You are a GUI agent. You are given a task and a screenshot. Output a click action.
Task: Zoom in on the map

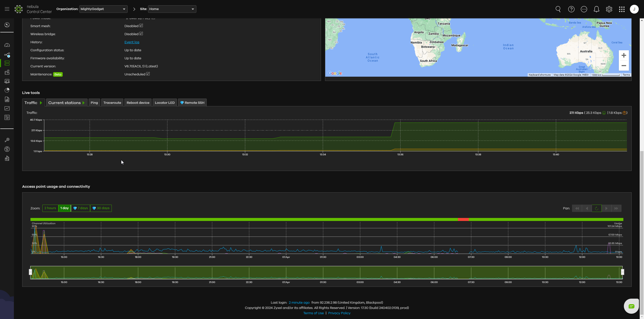(x=624, y=55)
